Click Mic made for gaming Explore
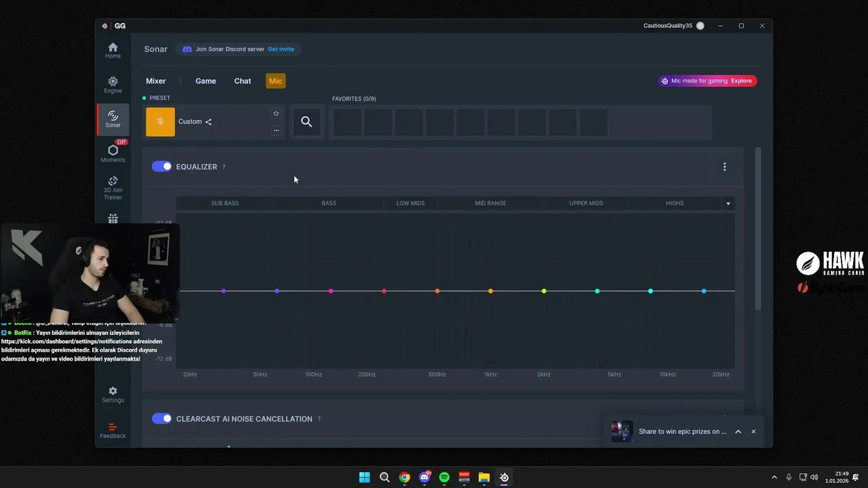868x488 pixels. (x=707, y=81)
